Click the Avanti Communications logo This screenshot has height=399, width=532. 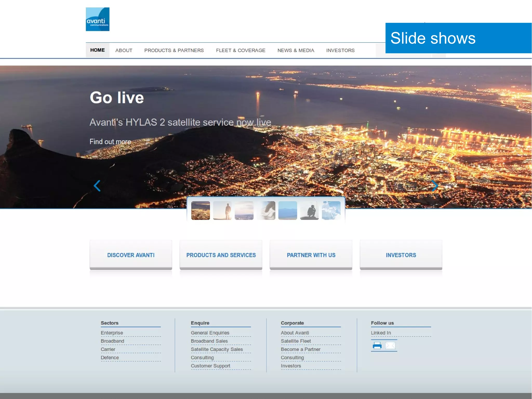[97, 19]
